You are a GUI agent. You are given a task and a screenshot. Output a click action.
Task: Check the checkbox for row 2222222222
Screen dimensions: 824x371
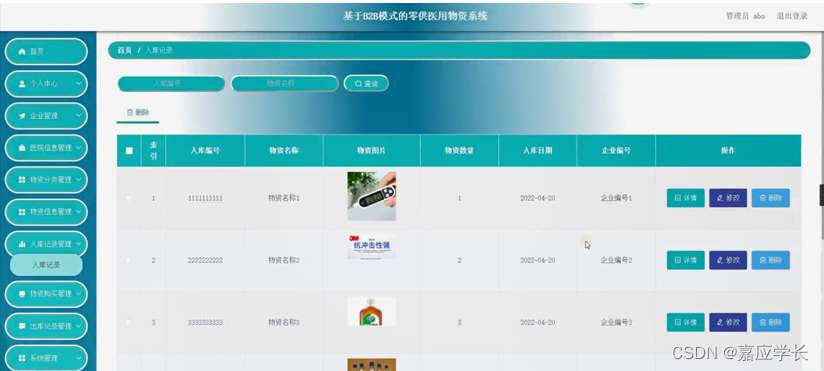129,260
